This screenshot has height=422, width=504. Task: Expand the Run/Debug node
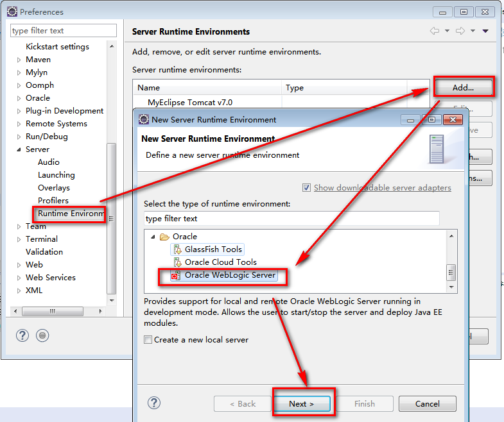(19, 137)
